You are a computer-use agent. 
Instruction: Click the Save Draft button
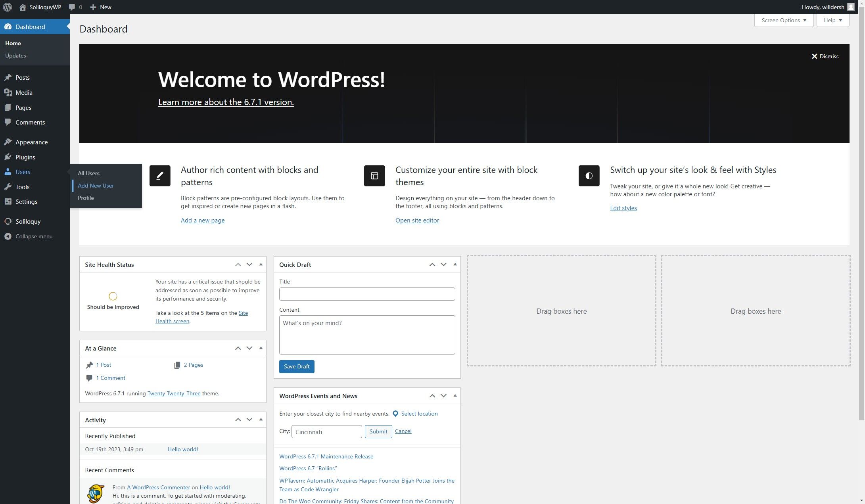pyautogui.click(x=296, y=366)
